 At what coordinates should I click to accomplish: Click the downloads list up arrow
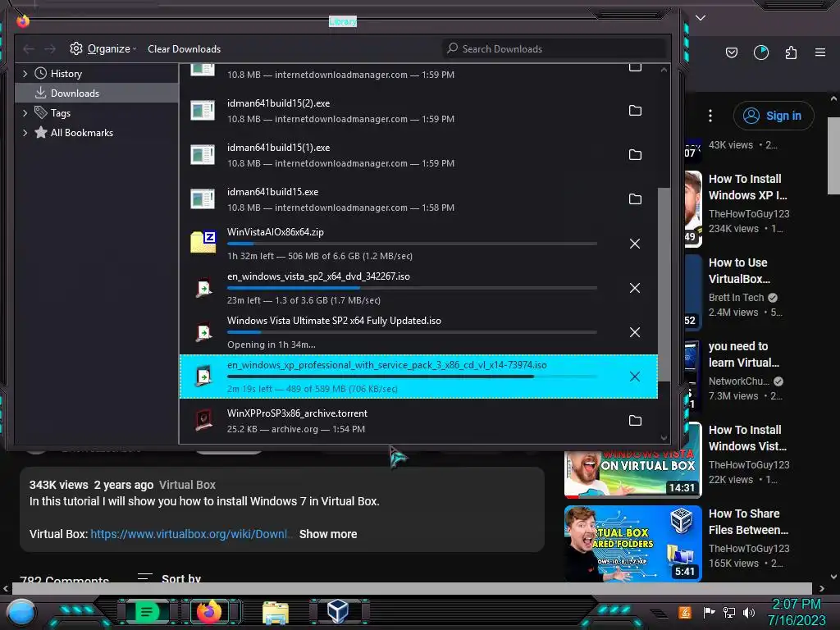(664, 70)
